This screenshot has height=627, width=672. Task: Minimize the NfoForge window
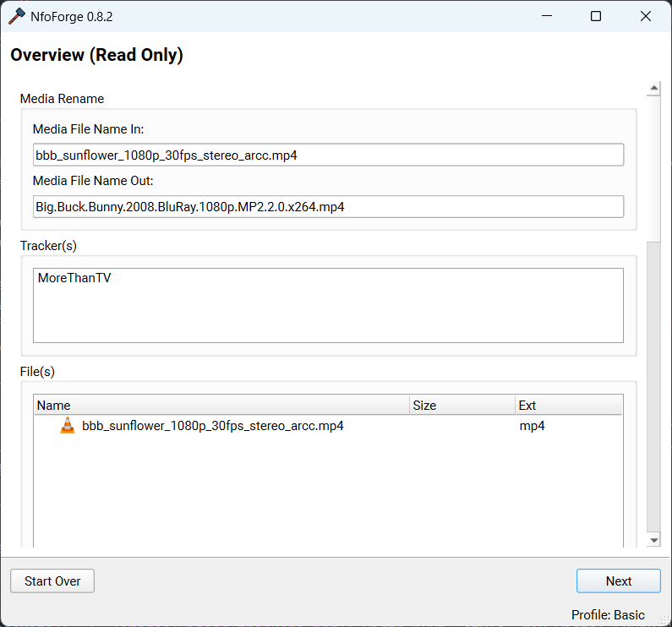coord(546,16)
